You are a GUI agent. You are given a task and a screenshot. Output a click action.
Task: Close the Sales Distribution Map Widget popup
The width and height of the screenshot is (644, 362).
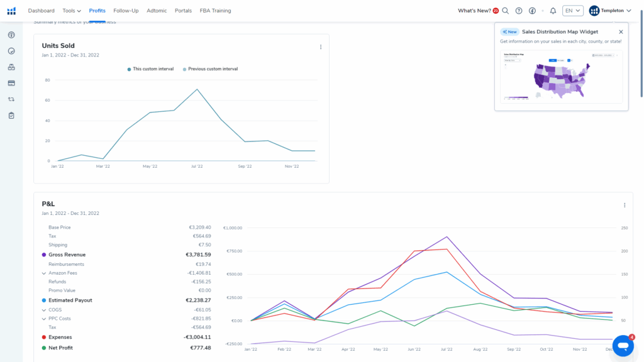[621, 31]
